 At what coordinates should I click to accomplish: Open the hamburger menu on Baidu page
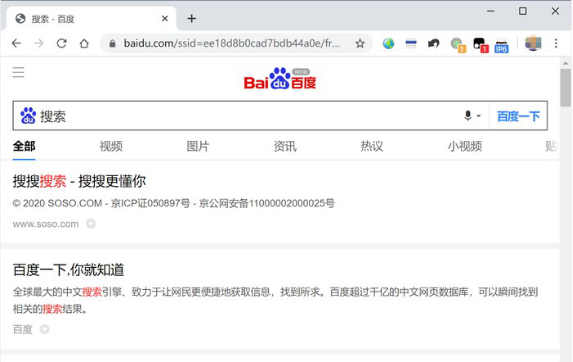click(x=18, y=72)
